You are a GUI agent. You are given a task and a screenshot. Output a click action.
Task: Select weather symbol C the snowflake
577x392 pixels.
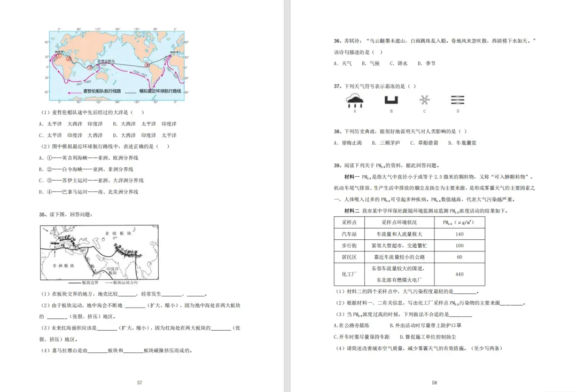(x=424, y=100)
